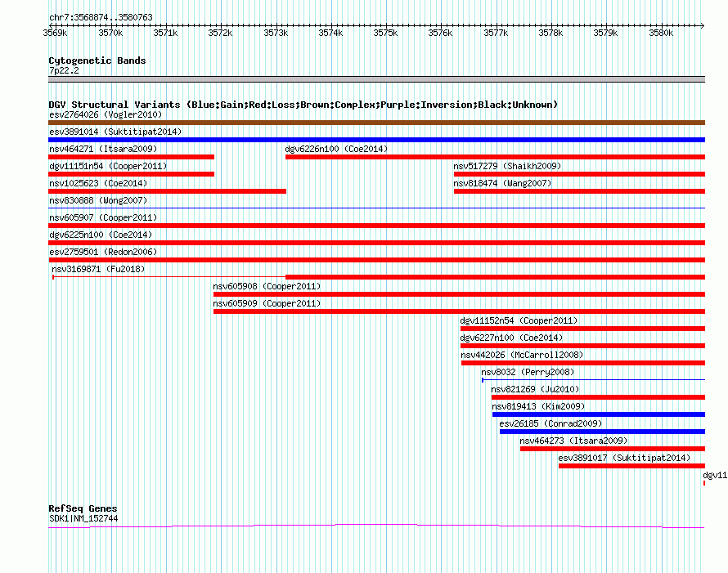Select nsv605908 (Cooper2011) label
Image resolution: width=728 pixels, height=573 pixels.
(x=267, y=286)
